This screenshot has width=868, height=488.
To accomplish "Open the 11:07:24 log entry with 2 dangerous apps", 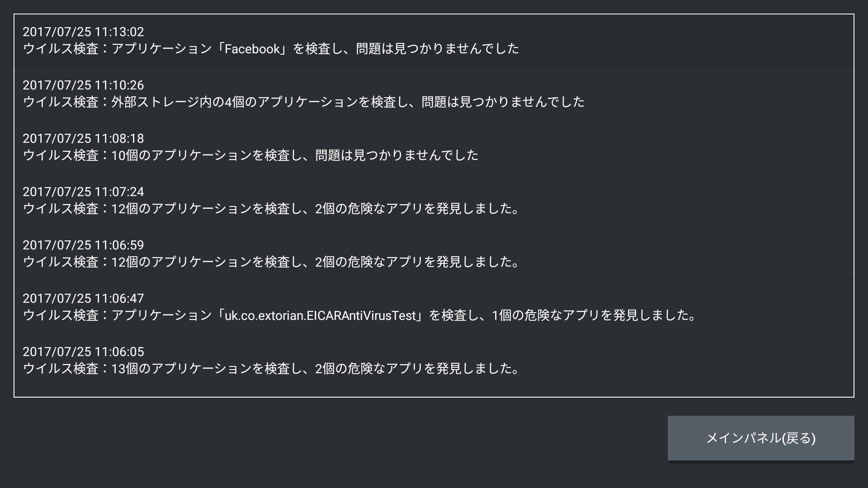I will (x=434, y=200).
